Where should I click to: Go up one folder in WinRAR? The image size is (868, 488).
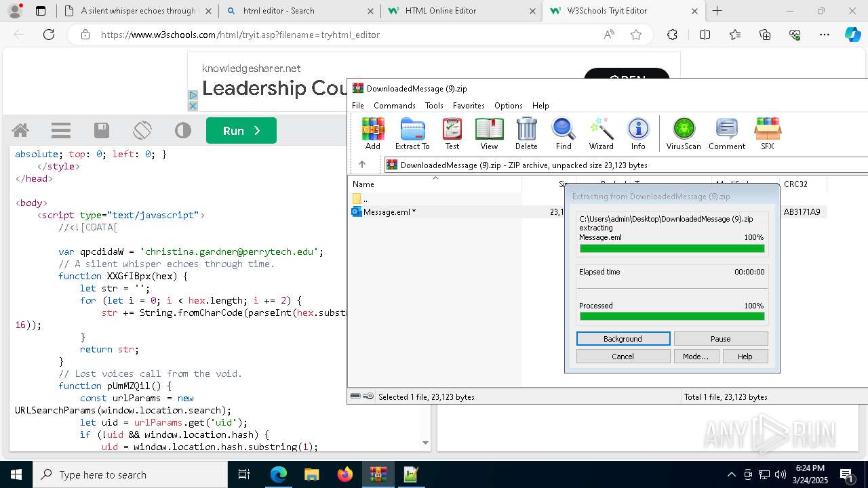(362, 165)
